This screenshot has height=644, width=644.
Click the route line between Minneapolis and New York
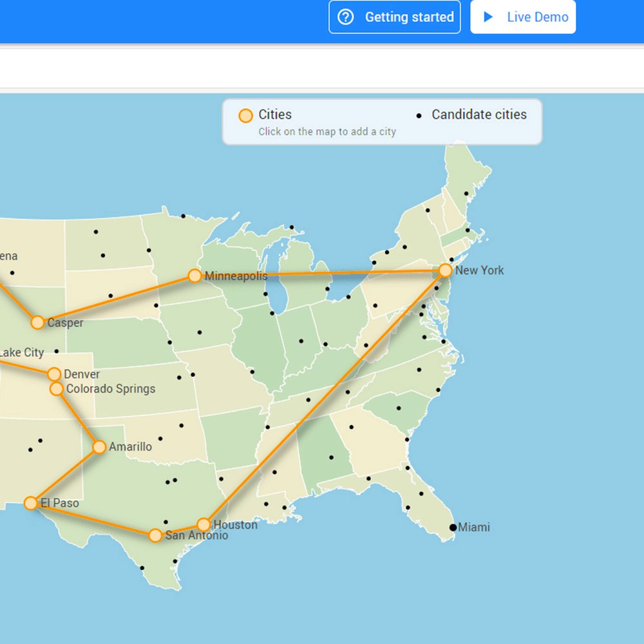tap(322, 273)
